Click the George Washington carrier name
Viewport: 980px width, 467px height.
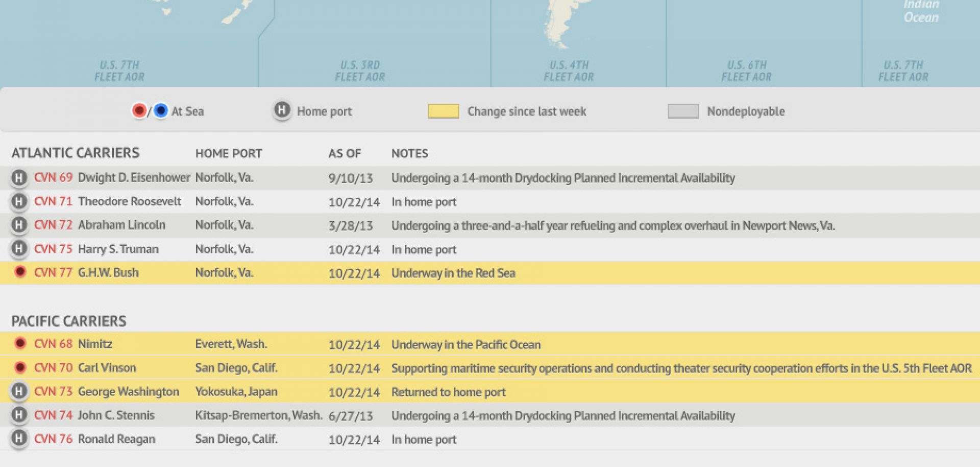[x=129, y=392]
